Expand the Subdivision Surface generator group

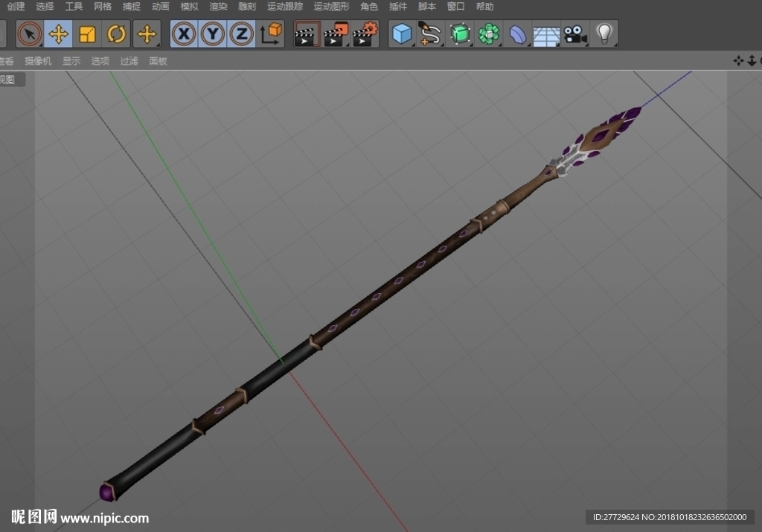click(460, 34)
